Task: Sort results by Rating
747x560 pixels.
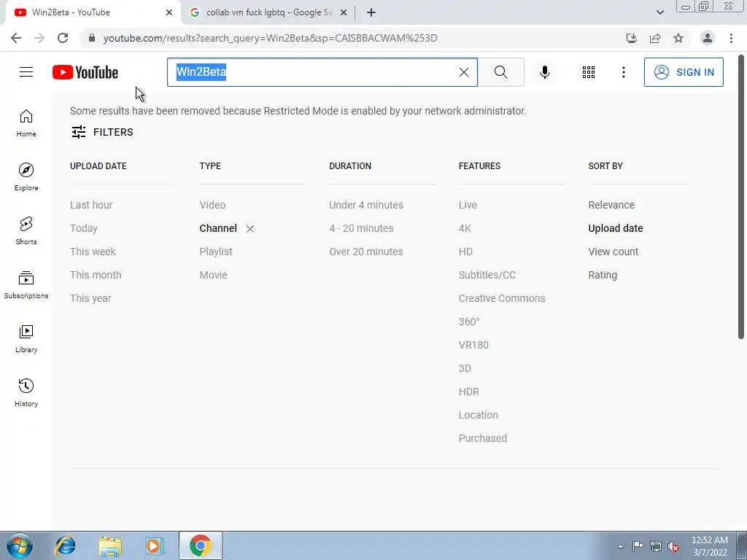Action: (x=603, y=275)
